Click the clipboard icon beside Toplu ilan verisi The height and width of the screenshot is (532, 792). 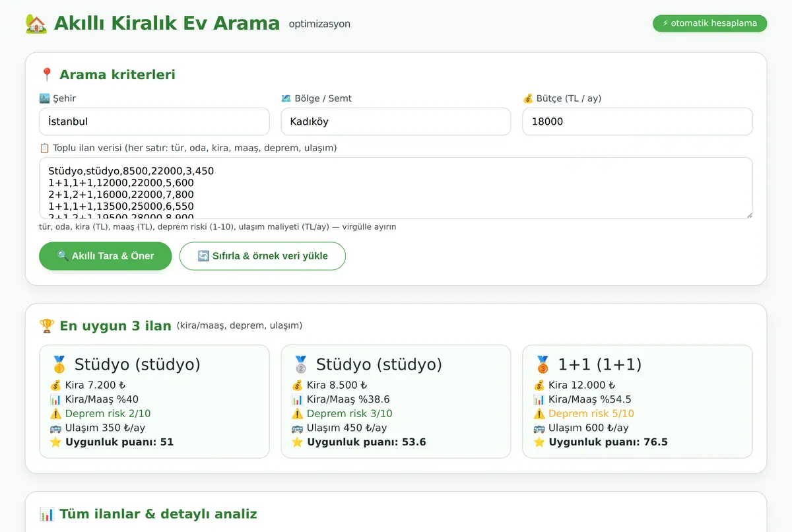(x=44, y=148)
